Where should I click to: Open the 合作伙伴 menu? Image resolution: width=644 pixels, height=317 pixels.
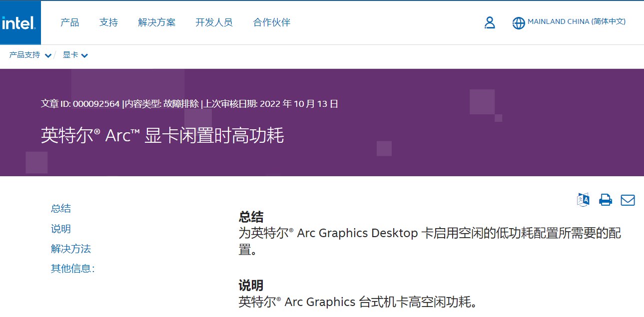[272, 22]
